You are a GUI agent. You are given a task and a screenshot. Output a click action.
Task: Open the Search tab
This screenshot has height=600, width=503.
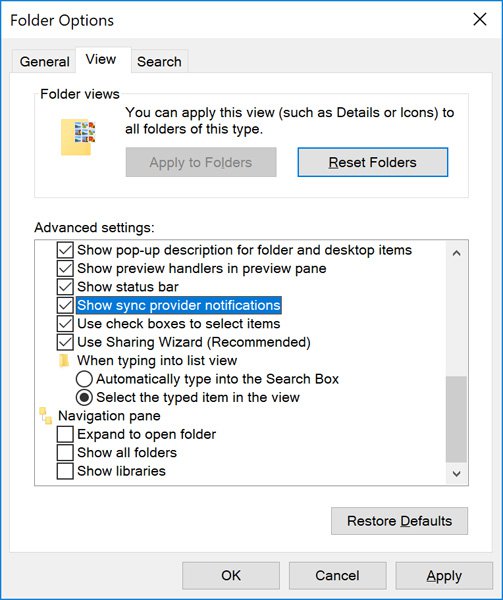[x=159, y=61]
